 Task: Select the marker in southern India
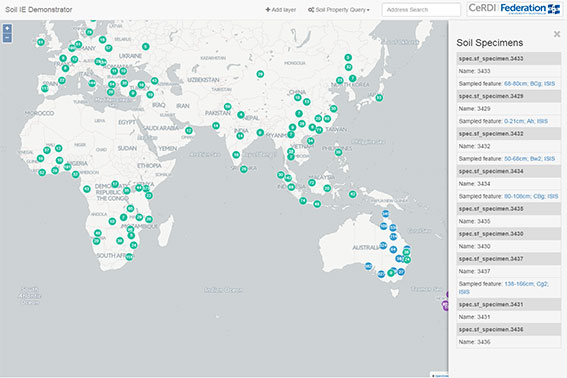click(236, 155)
